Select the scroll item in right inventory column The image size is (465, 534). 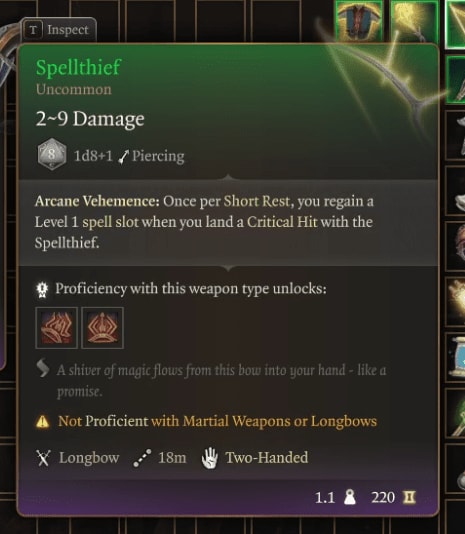[456, 356]
